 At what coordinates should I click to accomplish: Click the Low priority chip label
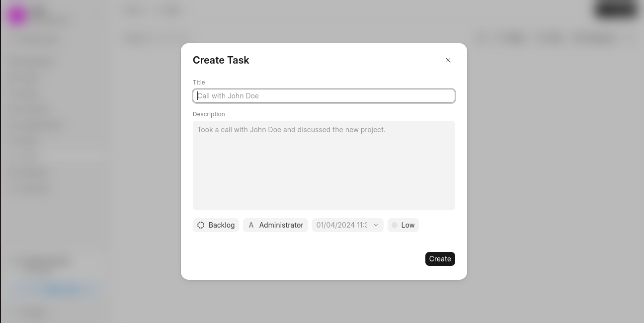click(x=408, y=225)
